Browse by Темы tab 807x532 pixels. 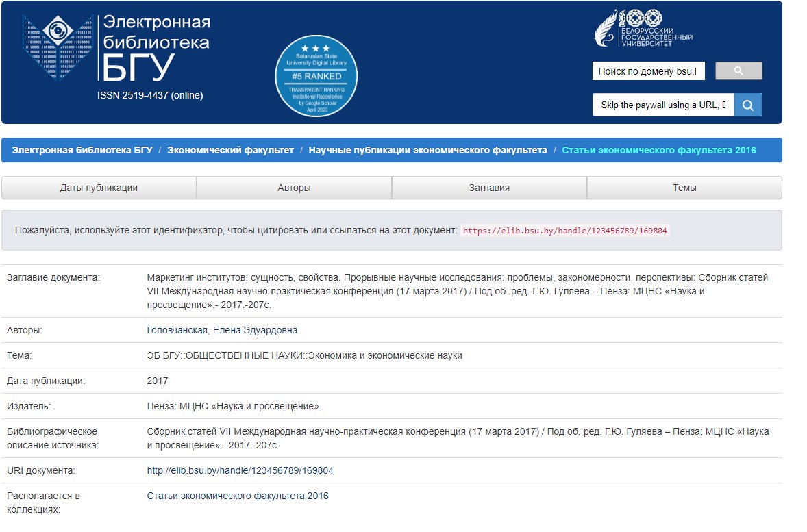click(x=684, y=188)
